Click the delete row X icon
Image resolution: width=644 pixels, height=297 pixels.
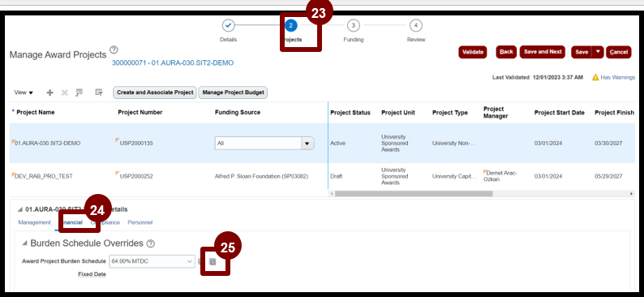(x=65, y=93)
